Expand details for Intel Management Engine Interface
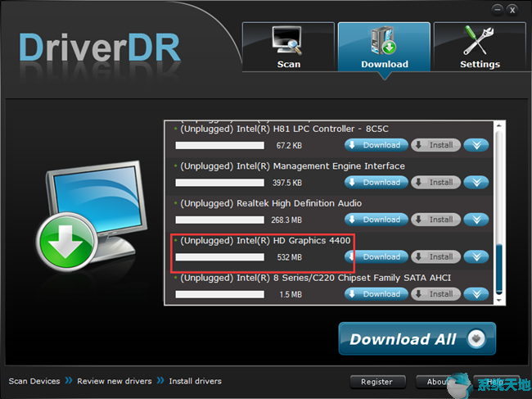The image size is (532, 399). 476,183
